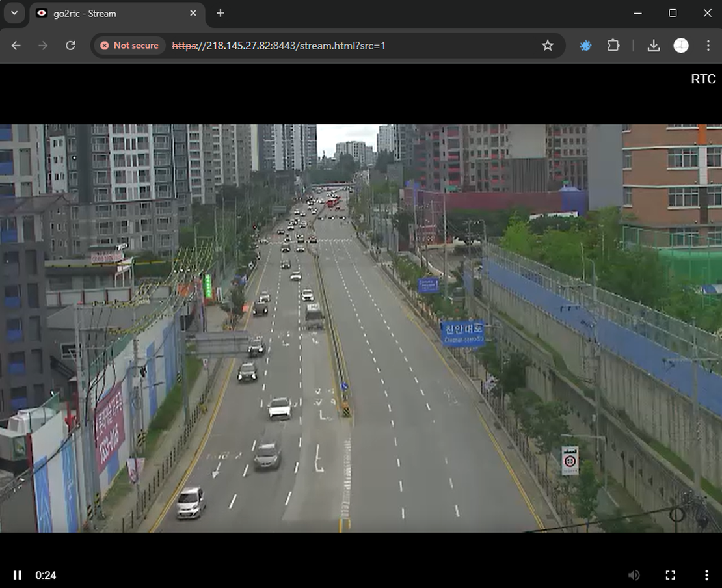This screenshot has height=588, width=722.
Task: Open Downloads from the browser toolbar
Action: [x=653, y=46]
